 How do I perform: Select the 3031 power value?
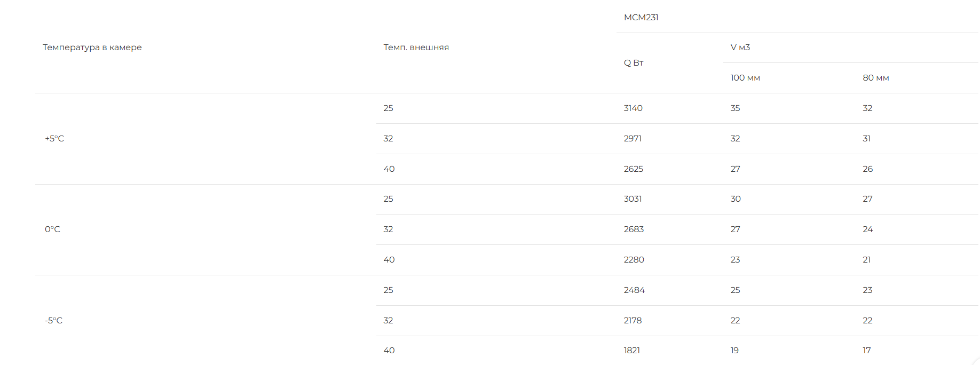[x=633, y=199]
